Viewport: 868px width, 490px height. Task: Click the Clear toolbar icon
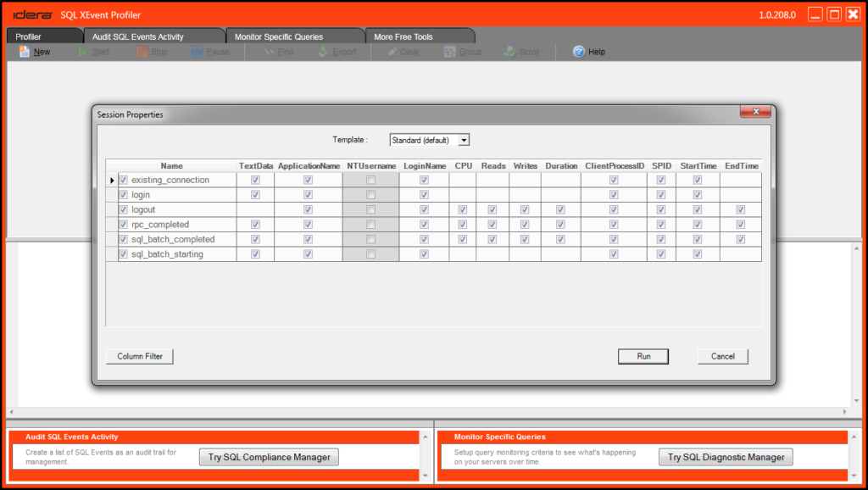(x=393, y=52)
